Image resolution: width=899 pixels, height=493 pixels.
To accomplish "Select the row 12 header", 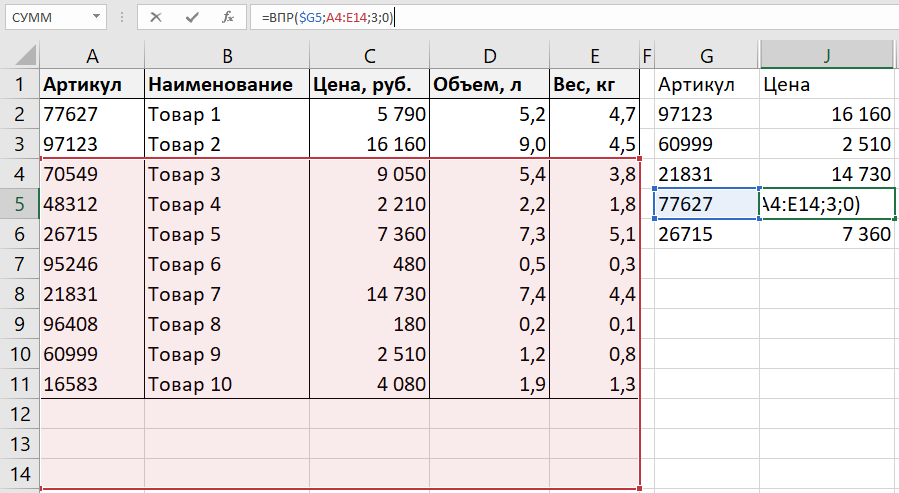I will 19,414.
